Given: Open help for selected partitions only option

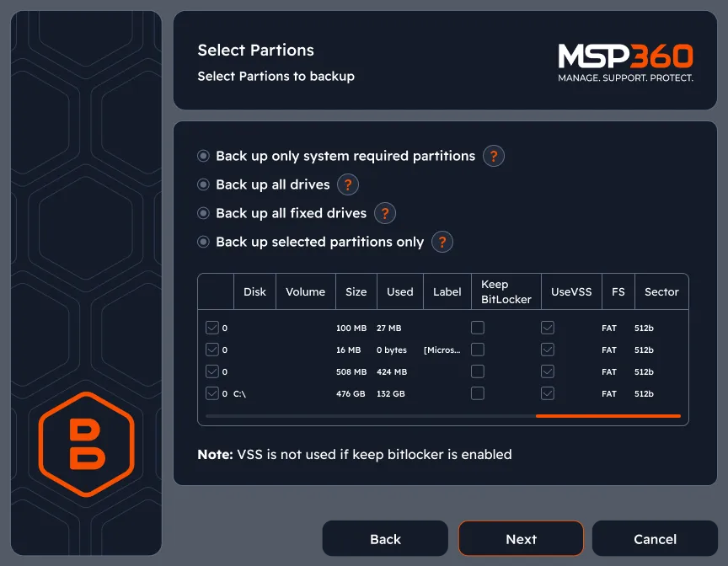Looking at the screenshot, I should point(442,243).
